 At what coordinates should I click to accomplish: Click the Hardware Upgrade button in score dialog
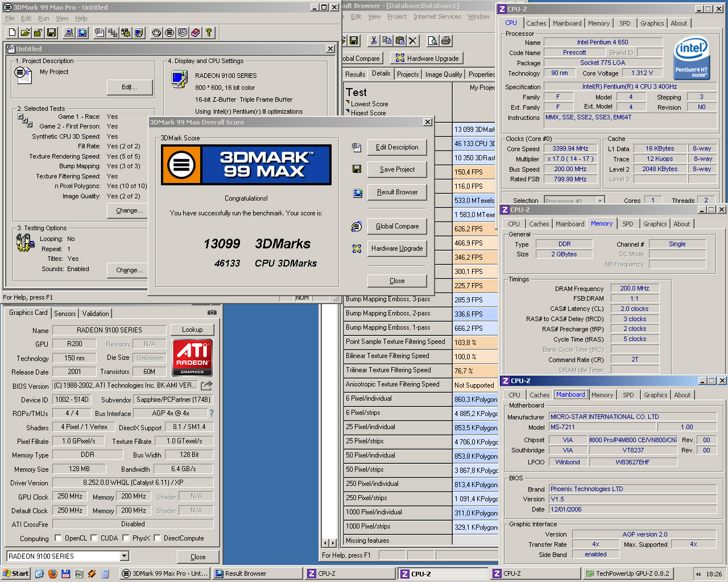397,248
